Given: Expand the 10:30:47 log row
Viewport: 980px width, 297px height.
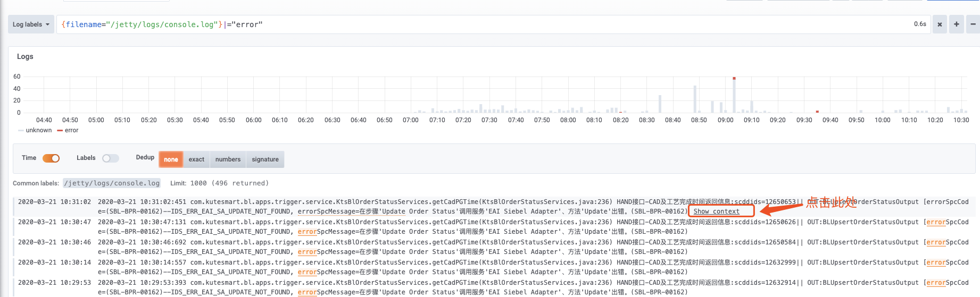Looking at the screenshot, I should 54,222.
